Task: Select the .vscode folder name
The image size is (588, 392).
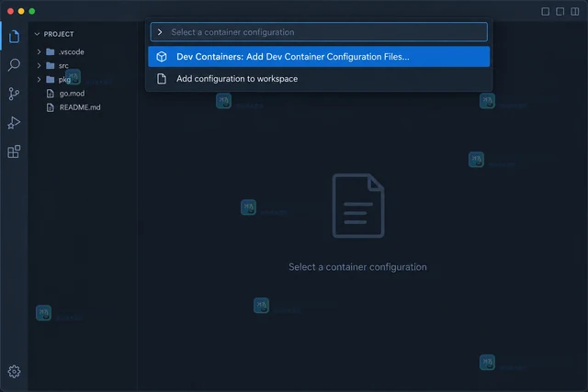Action: point(71,51)
